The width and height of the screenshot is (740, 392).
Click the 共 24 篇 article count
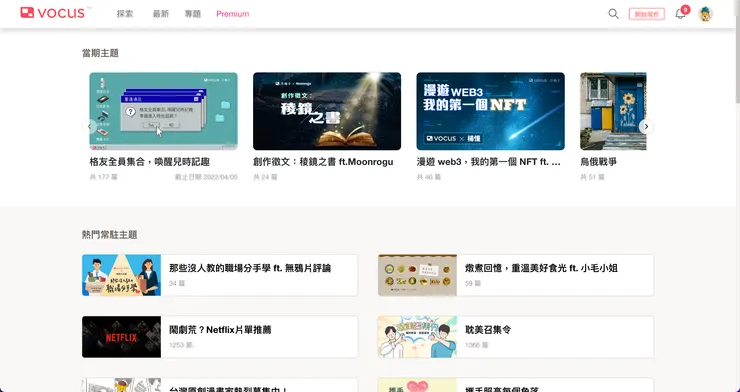point(265,177)
